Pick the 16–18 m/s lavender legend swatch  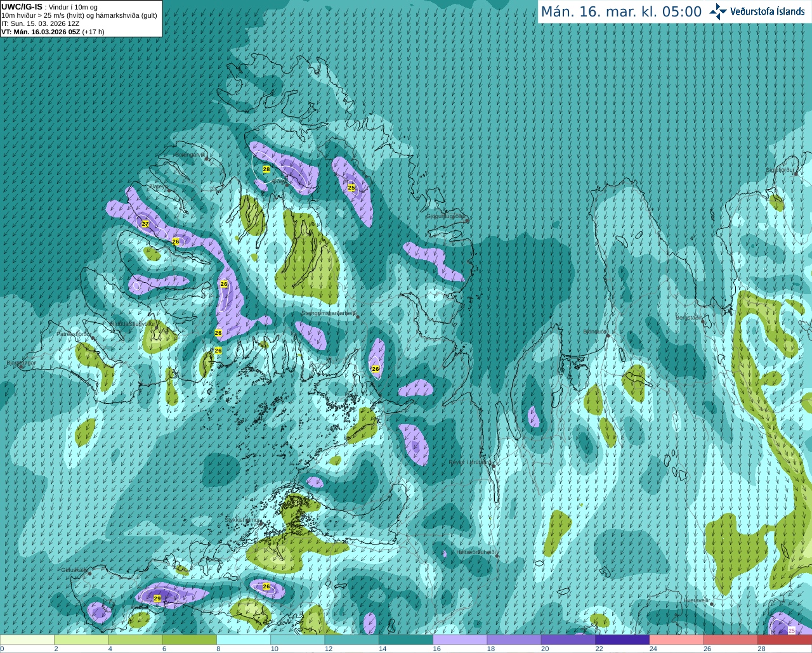pyautogui.click(x=460, y=640)
